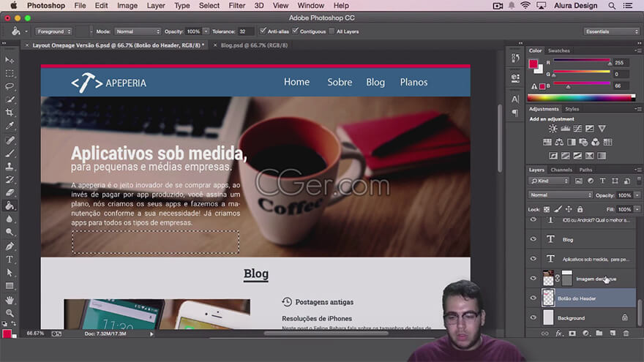644x362 pixels.
Task: Hide the Blog text layer
Action: 533,239
